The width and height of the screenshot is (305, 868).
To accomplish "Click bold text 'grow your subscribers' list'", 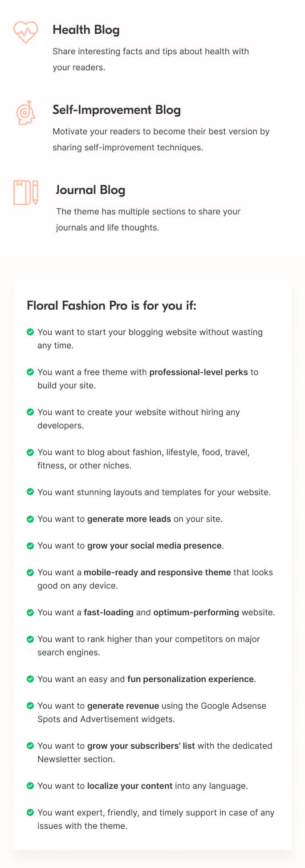I will click(x=141, y=746).
